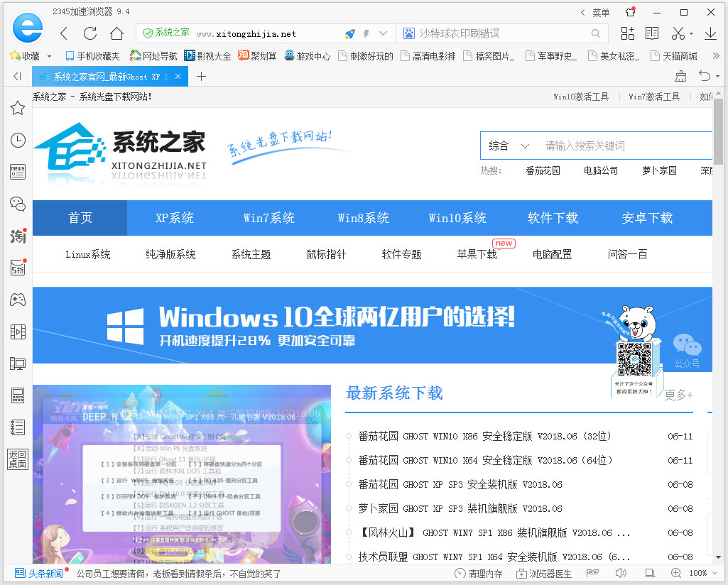Screen dimensions: 728x585
Task: Open the Win7系统 navigation tab
Action: (x=268, y=218)
